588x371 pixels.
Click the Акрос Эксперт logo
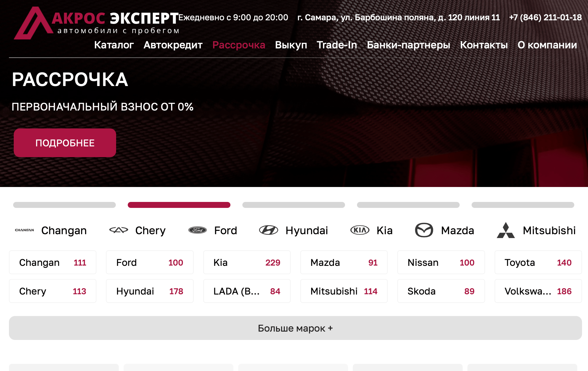pos(96,23)
